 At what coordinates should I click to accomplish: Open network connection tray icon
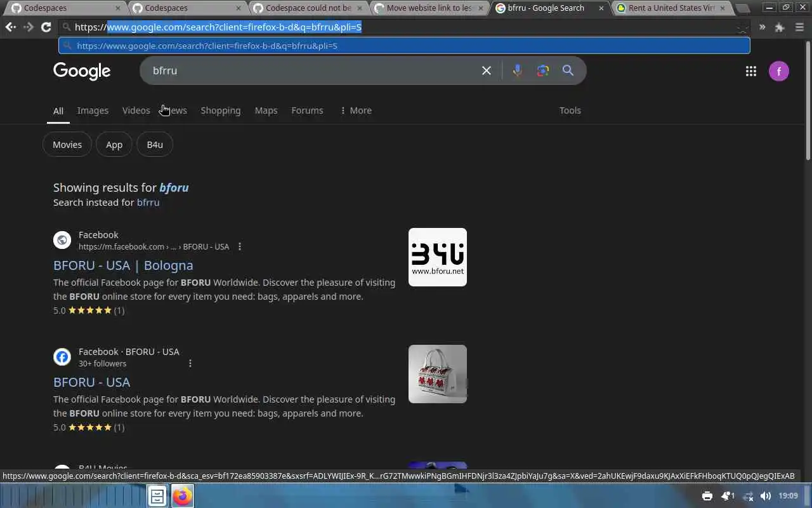[x=748, y=496]
